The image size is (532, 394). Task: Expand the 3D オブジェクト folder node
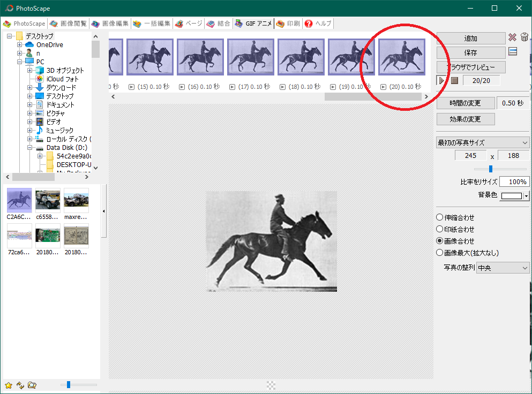point(30,71)
